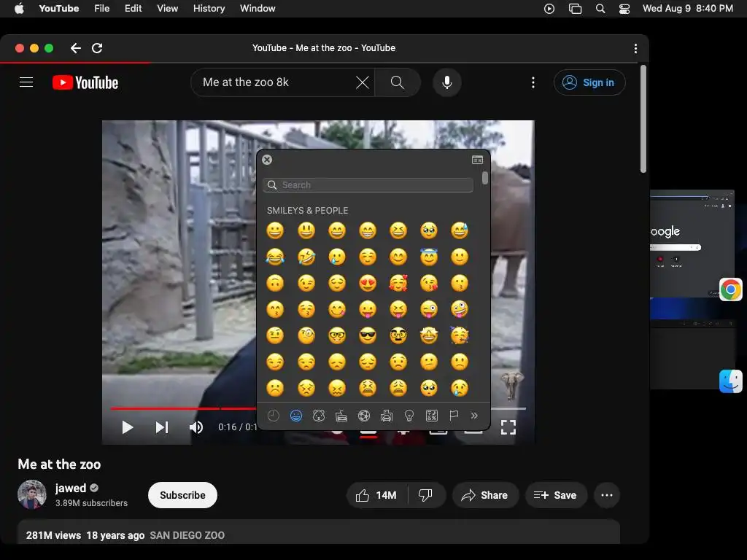The height and width of the screenshot is (560, 747).
Task: Switch to Travel & Places category
Action: tap(387, 416)
